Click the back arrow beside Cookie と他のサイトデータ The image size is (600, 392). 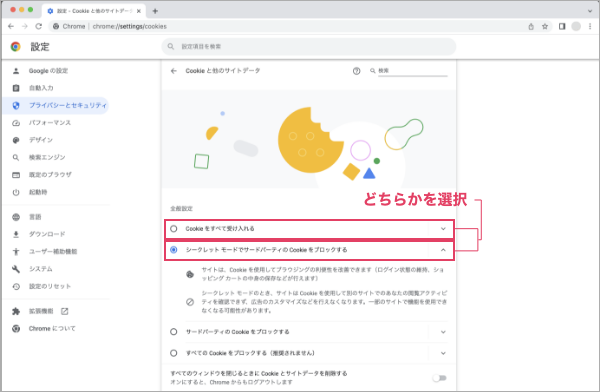[174, 71]
